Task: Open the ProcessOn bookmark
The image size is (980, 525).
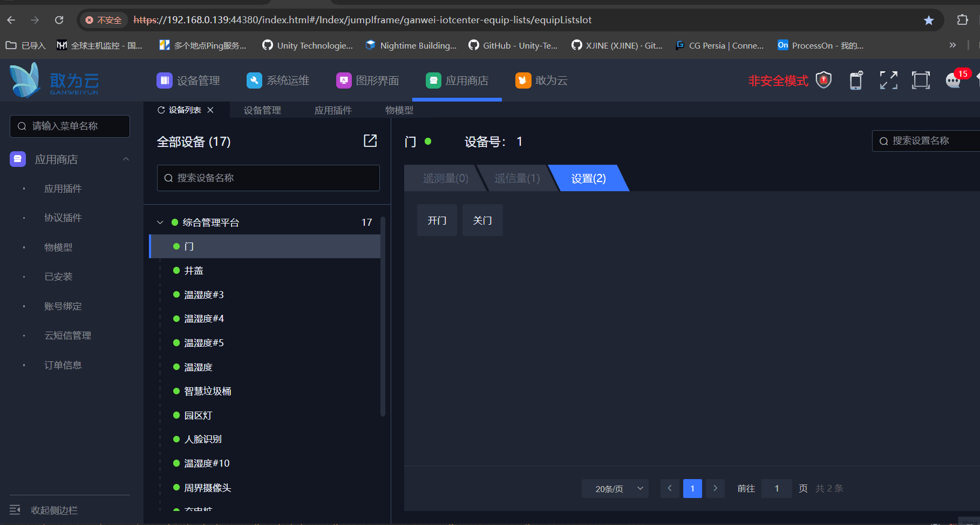Action: [820, 45]
